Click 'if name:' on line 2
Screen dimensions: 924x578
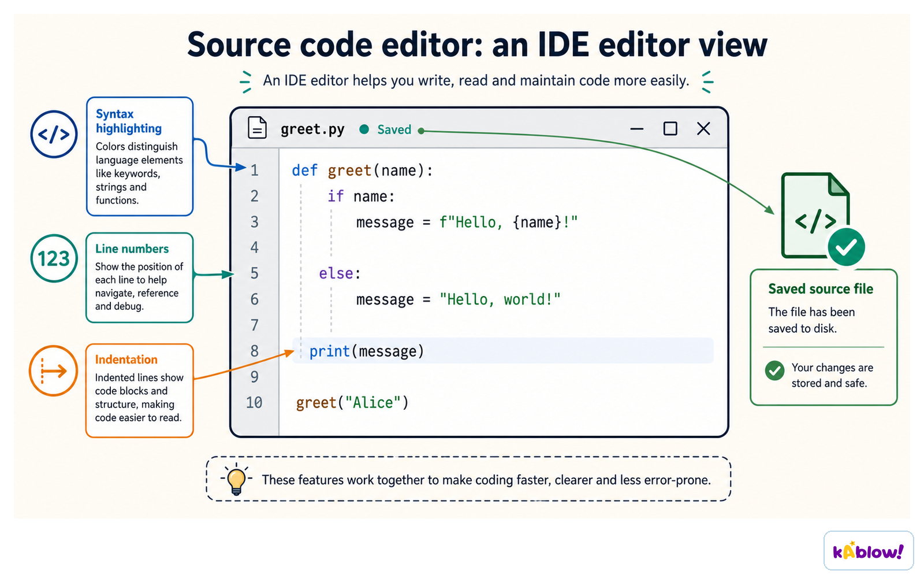pyautogui.click(x=361, y=197)
